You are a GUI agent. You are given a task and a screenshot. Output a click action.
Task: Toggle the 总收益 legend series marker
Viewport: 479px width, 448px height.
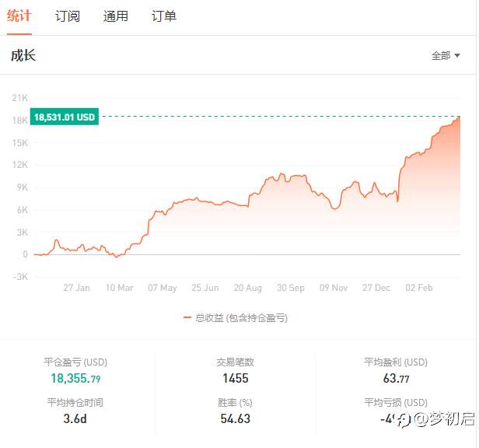187,317
